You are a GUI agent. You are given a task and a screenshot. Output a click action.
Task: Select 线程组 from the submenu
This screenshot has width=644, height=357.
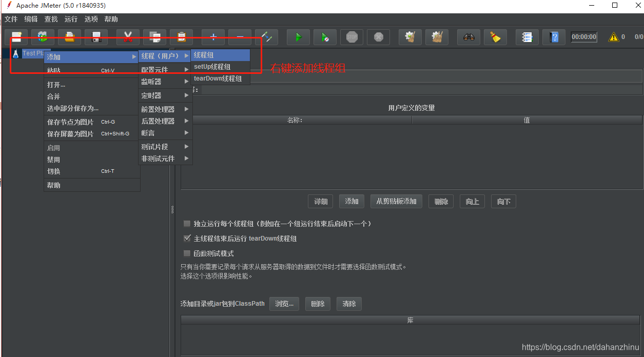click(220, 55)
